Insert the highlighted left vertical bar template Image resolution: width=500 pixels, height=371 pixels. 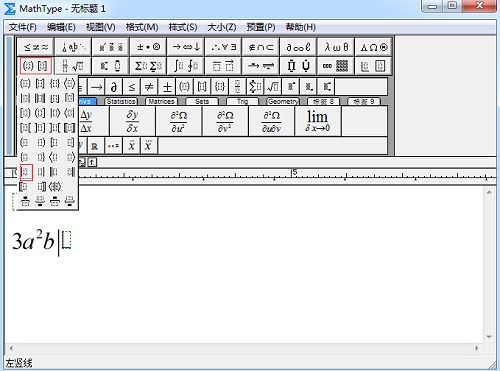tap(26, 172)
